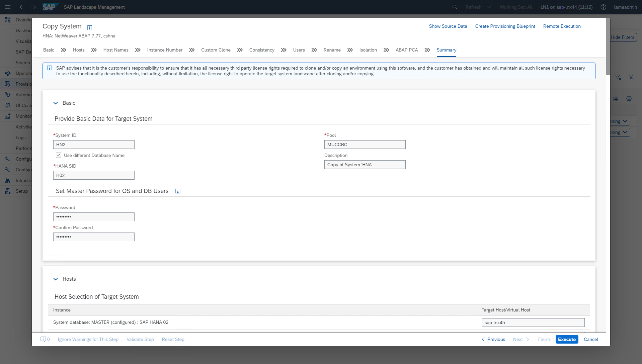Toggle Use different Database Name checkbox
The height and width of the screenshot is (364, 642).
[59, 155]
